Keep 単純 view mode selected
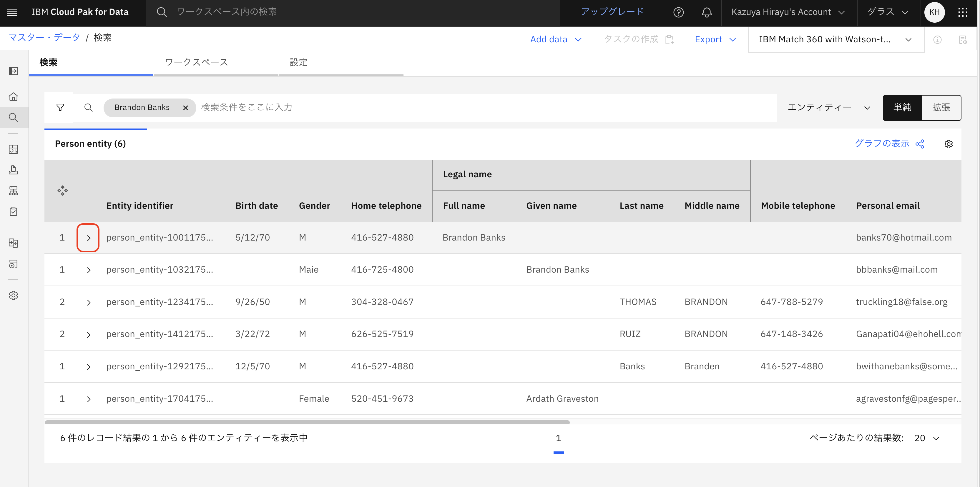This screenshot has width=980, height=487. click(902, 108)
